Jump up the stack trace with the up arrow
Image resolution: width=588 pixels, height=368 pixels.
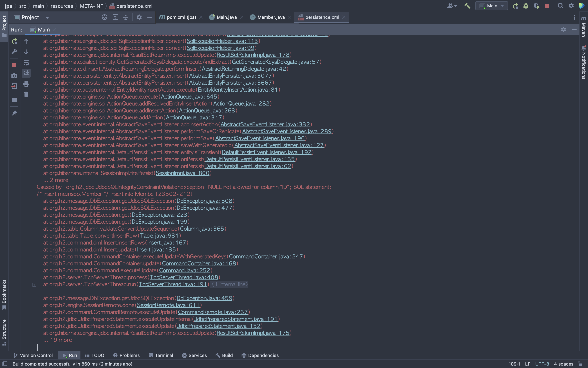click(x=26, y=41)
